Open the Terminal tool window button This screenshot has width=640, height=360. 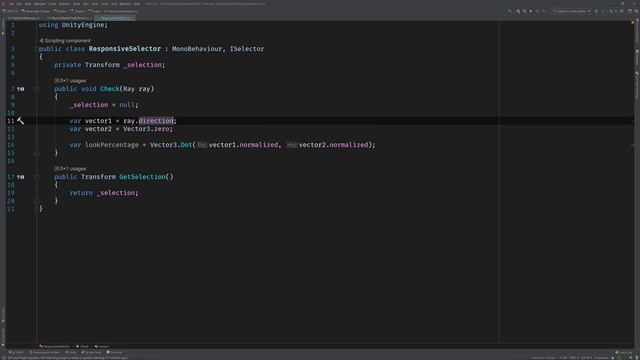(x=114, y=352)
